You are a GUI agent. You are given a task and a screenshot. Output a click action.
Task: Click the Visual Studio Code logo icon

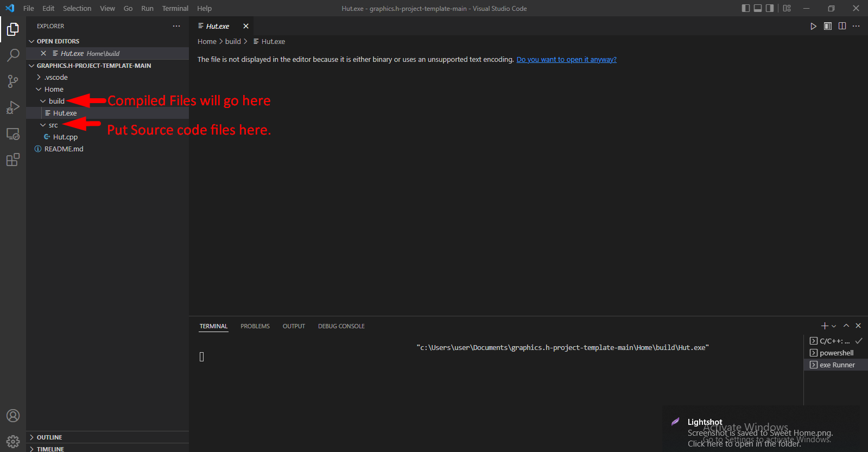10,8
